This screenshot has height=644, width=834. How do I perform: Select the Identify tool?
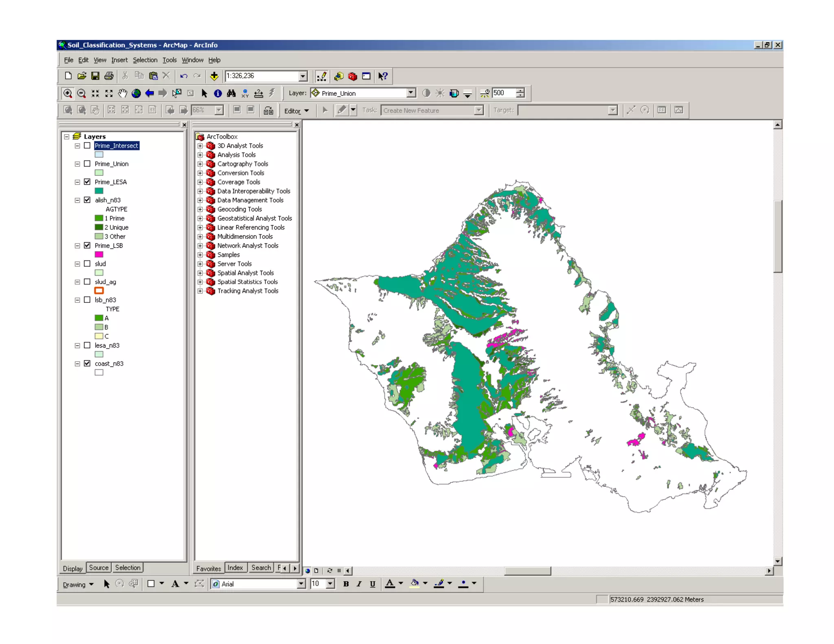(218, 93)
